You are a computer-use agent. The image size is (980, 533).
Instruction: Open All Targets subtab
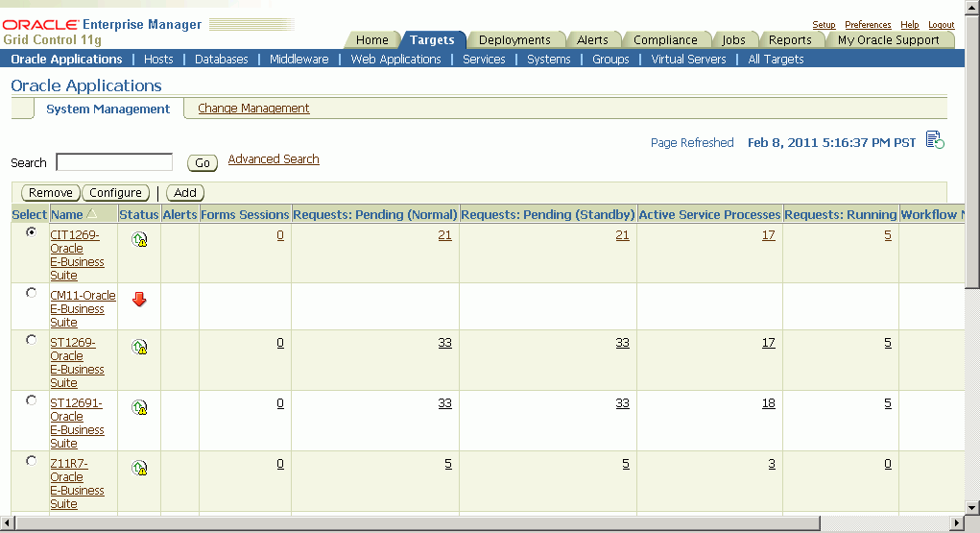[x=776, y=59]
